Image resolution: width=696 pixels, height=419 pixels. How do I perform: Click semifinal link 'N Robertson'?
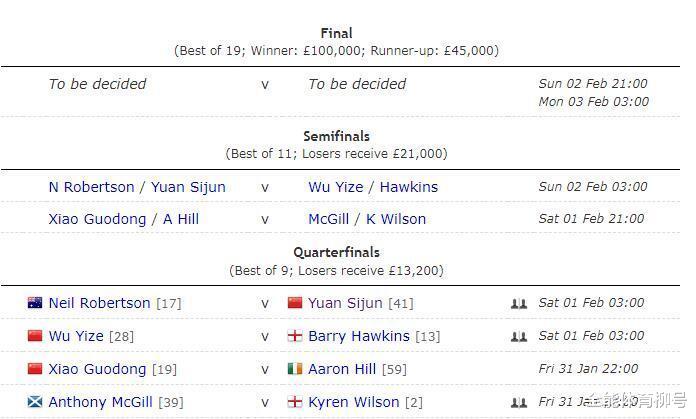click(x=91, y=187)
